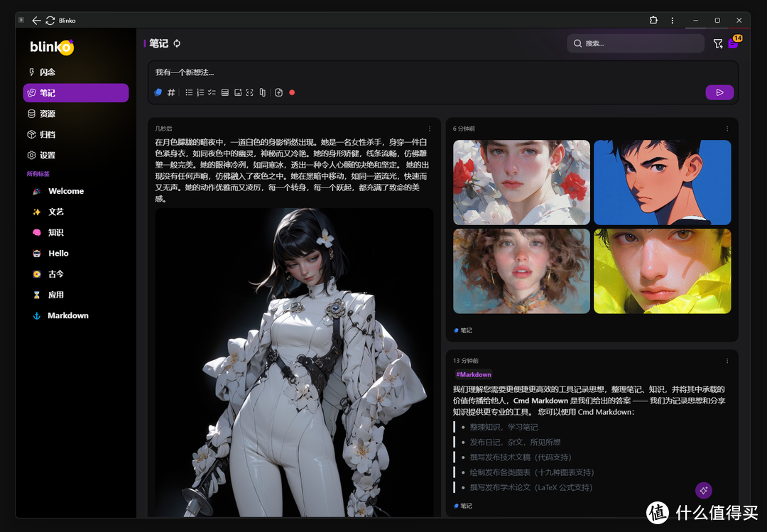Open the AI assistant floating button
767x532 pixels.
coord(703,490)
